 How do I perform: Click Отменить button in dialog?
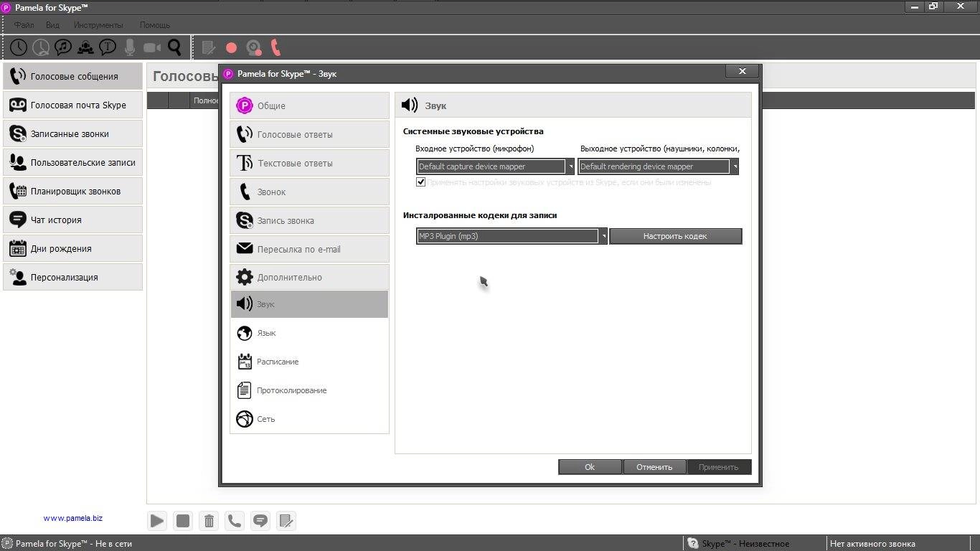tap(654, 467)
